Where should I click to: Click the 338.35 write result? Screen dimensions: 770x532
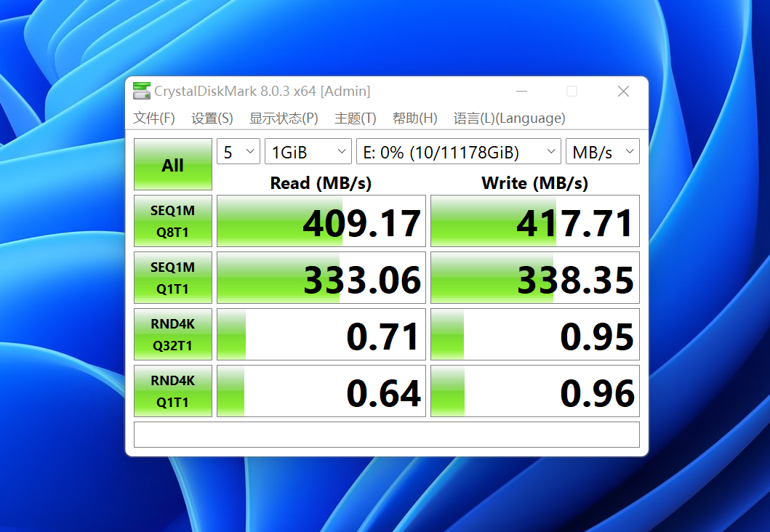(534, 278)
